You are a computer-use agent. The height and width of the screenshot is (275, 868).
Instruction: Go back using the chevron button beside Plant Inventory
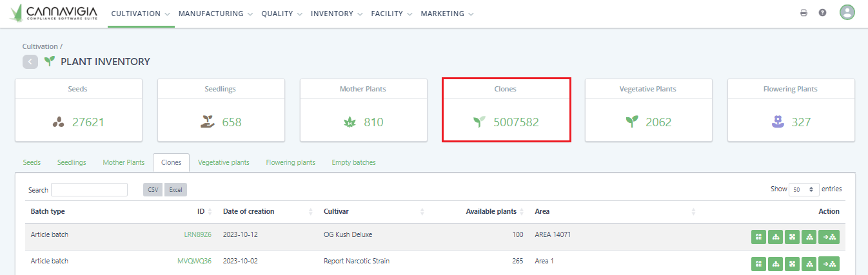coord(30,62)
